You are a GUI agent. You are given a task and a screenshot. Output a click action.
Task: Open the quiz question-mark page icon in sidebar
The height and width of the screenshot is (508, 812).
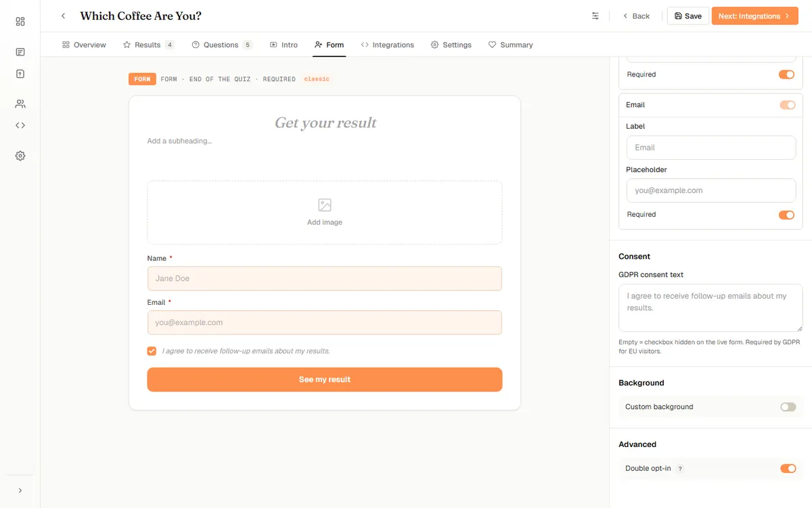pos(20,74)
